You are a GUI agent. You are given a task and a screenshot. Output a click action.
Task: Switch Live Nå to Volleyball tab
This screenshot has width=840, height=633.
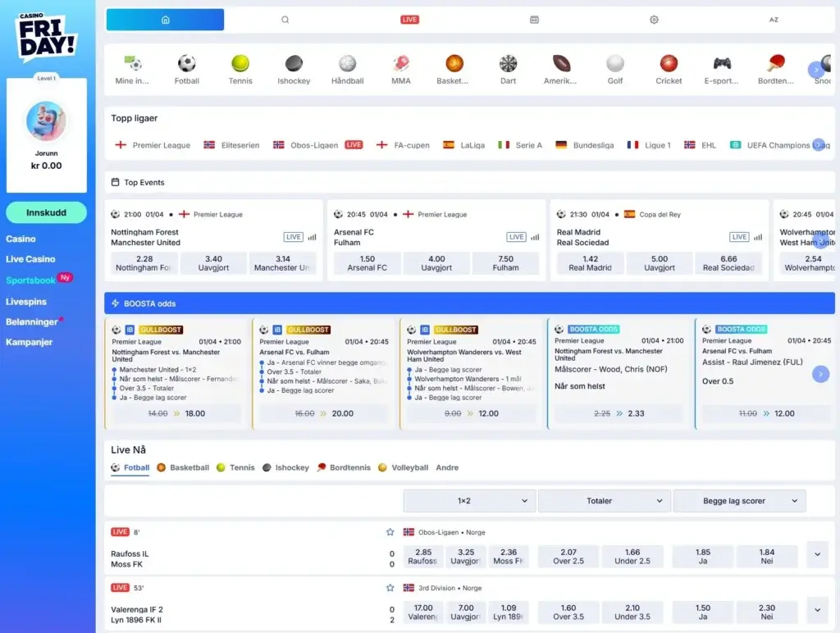coord(403,467)
